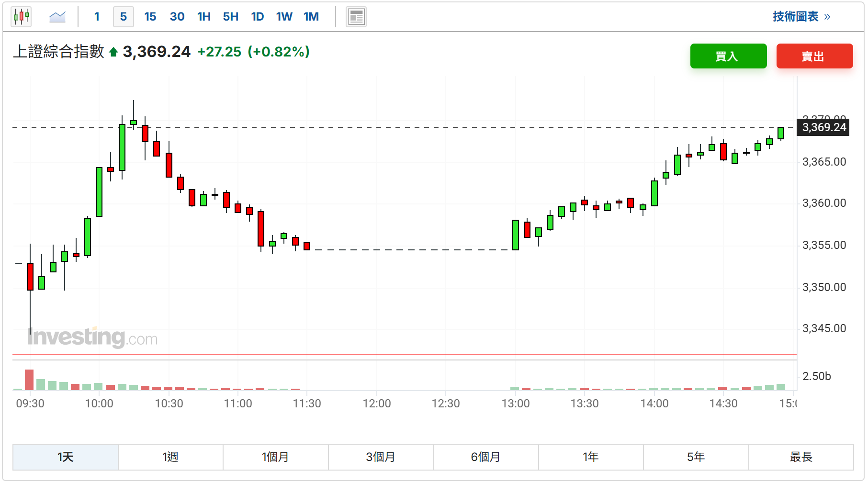Select the 1週 range tab
868x483 pixels.
click(170, 457)
